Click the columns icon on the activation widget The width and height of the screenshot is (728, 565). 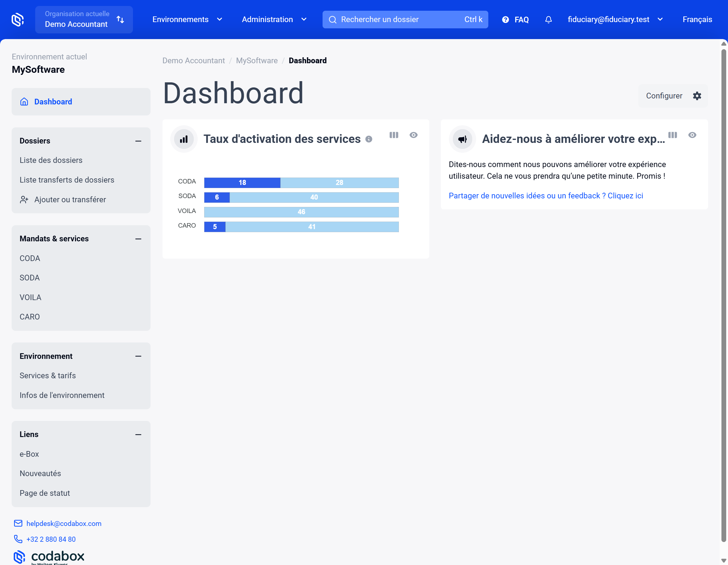[394, 135]
